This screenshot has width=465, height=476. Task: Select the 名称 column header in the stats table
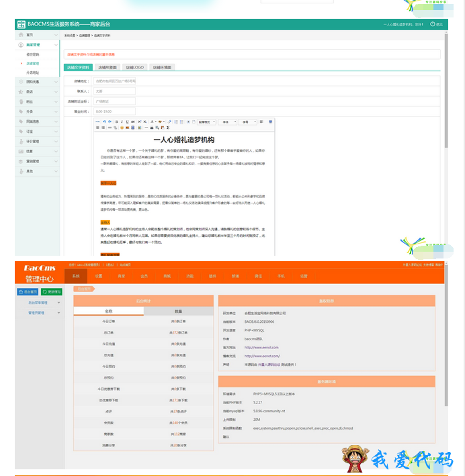coord(108,311)
